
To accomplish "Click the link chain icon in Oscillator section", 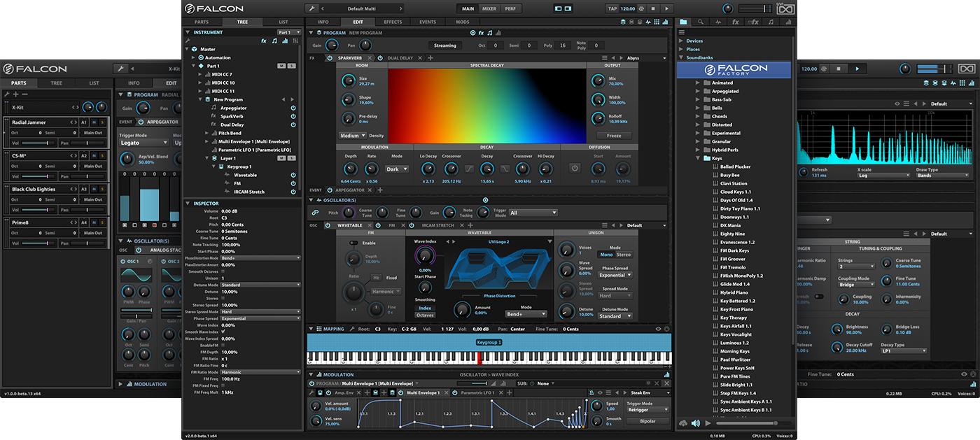I will [x=315, y=213].
